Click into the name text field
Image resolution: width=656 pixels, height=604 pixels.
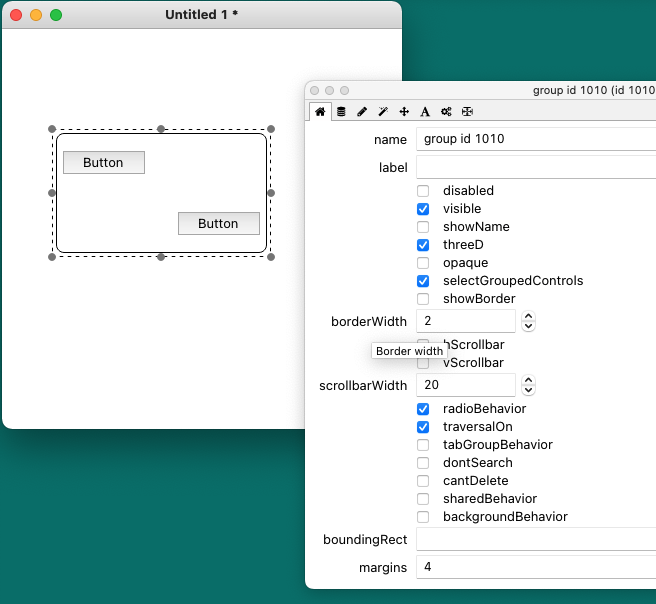coord(535,139)
